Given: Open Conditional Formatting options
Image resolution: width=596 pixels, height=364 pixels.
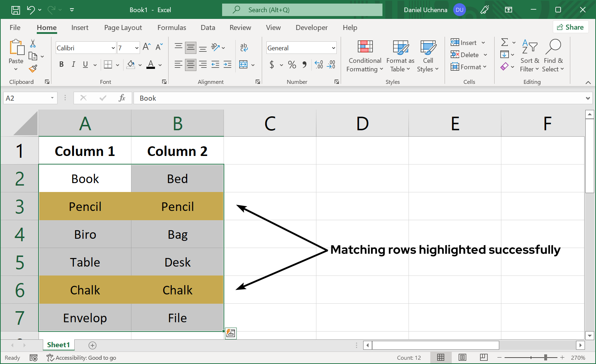Looking at the screenshot, I should click(x=364, y=56).
